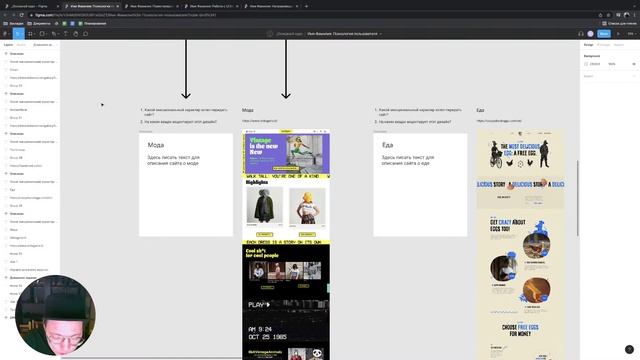Click the background hex value field
Viewport: 640px width, 360px height.
pos(595,64)
